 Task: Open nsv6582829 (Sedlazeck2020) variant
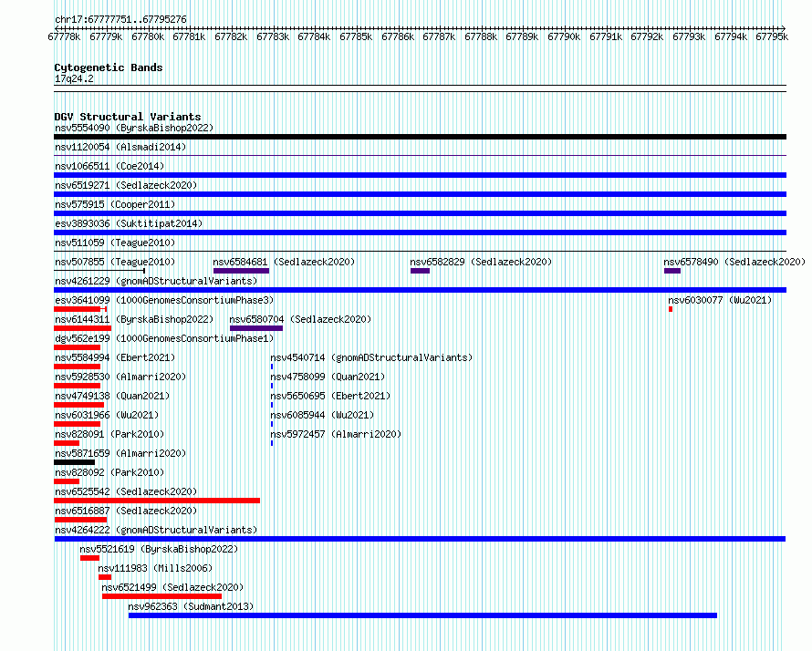[481, 262]
